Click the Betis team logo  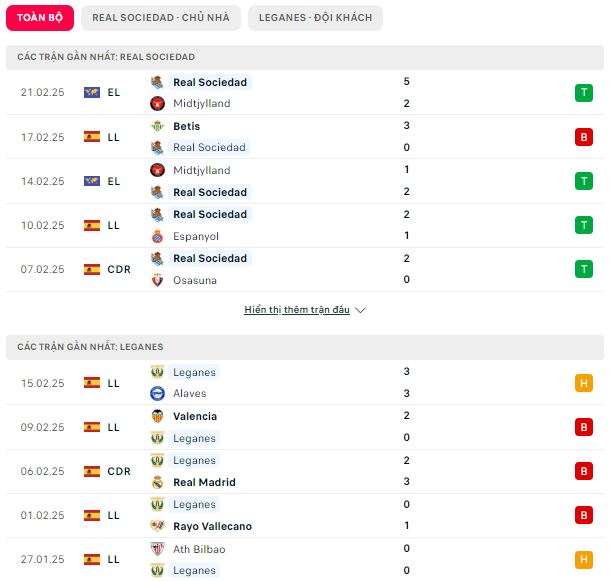pos(157,126)
